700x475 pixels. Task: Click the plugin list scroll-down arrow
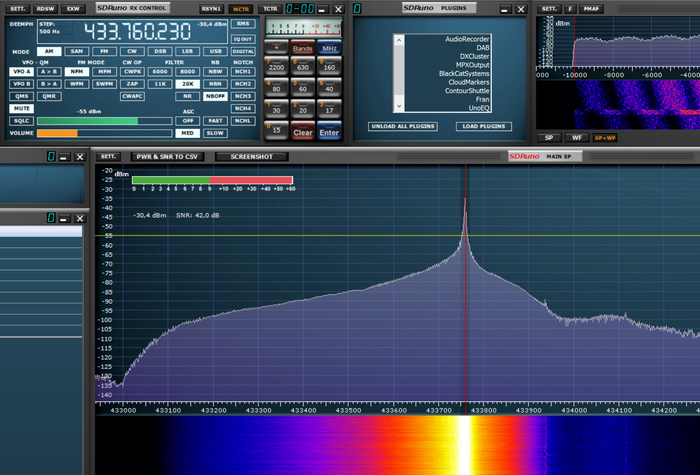coord(399,106)
